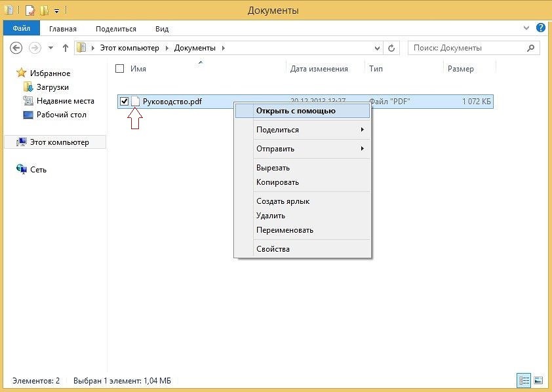Click Документы in the address bar

coord(195,48)
